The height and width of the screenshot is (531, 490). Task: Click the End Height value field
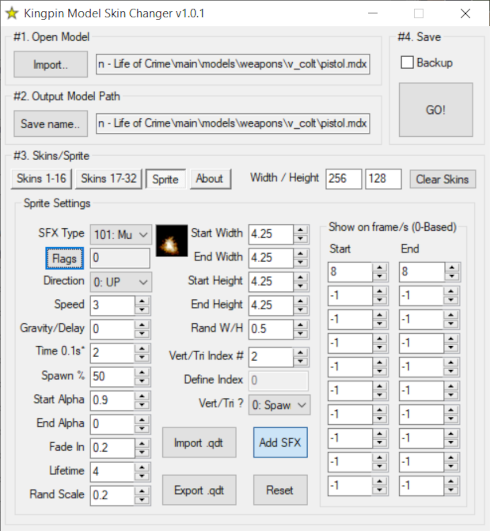pyautogui.click(x=271, y=305)
